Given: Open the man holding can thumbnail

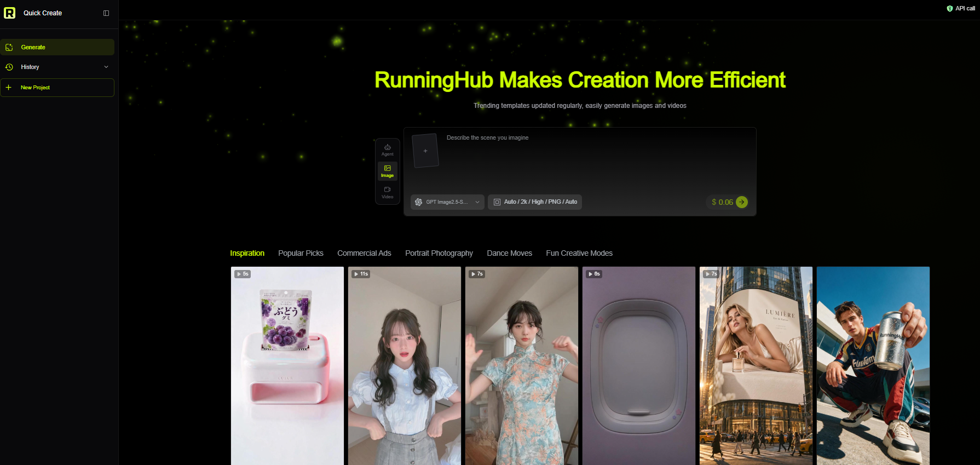Looking at the screenshot, I should [x=873, y=366].
